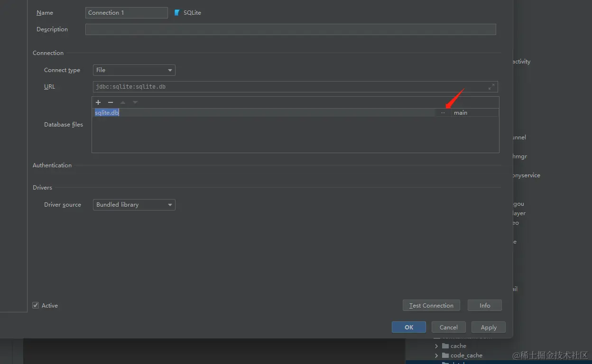Move database file up with the arrow
Viewport: 592px width, 364px height.
[123, 102]
